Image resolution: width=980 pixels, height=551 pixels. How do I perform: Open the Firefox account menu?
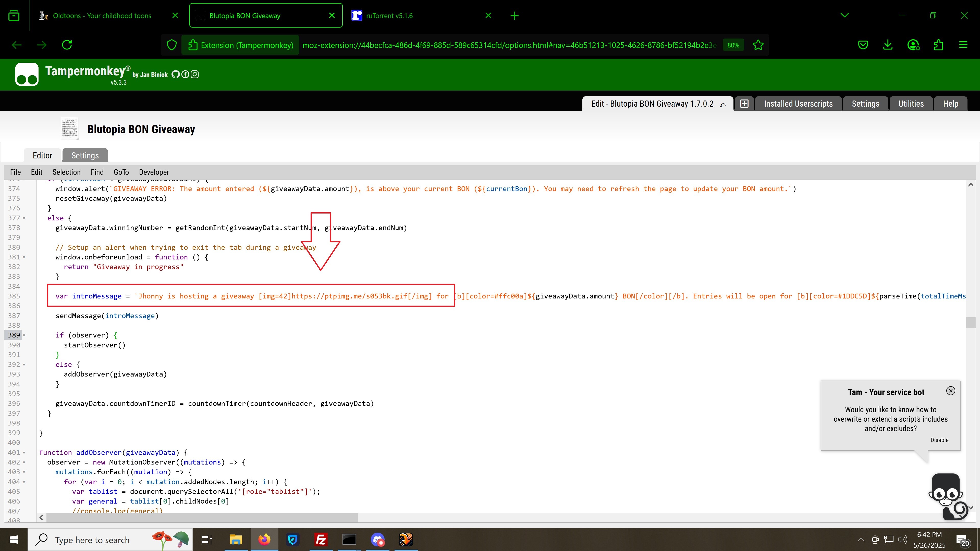(x=913, y=45)
